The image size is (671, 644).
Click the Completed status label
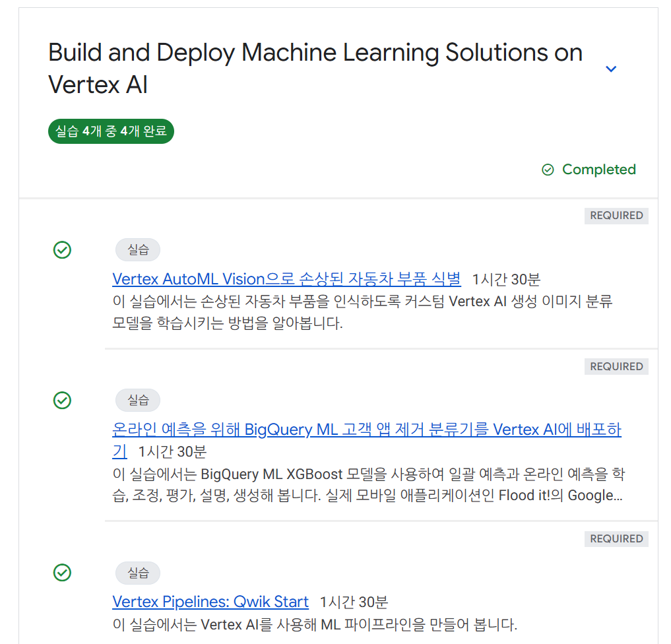tap(598, 170)
